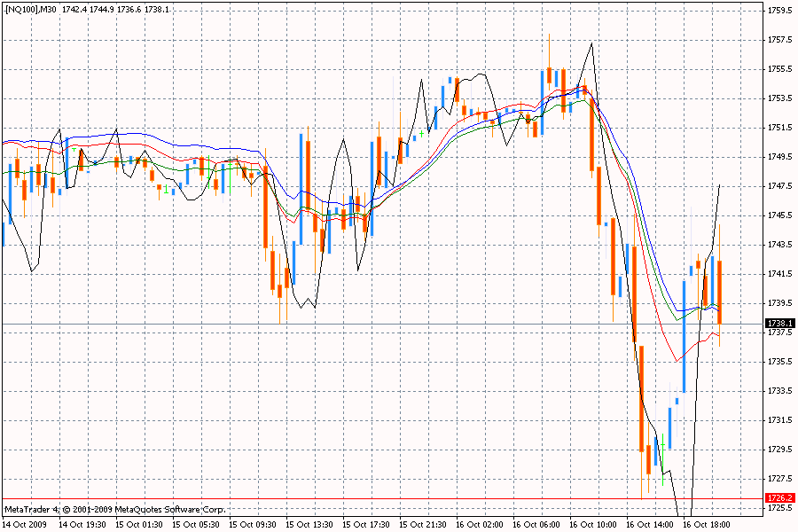Click the 1743.5 price scale label

click(x=780, y=245)
